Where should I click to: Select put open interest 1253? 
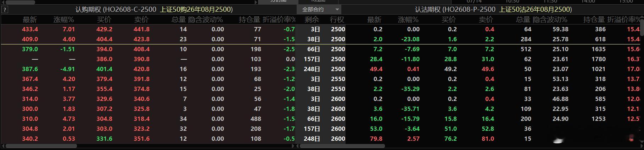click(x=598, y=119)
